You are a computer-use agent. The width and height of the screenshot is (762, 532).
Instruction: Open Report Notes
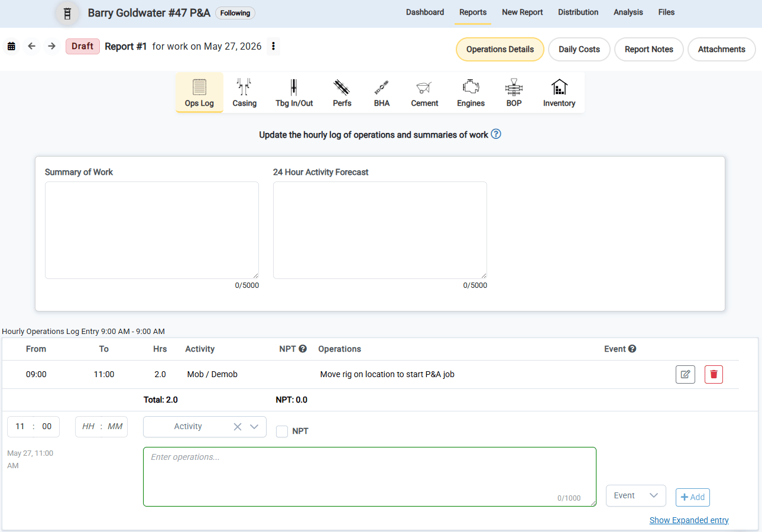pyautogui.click(x=649, y=49)
